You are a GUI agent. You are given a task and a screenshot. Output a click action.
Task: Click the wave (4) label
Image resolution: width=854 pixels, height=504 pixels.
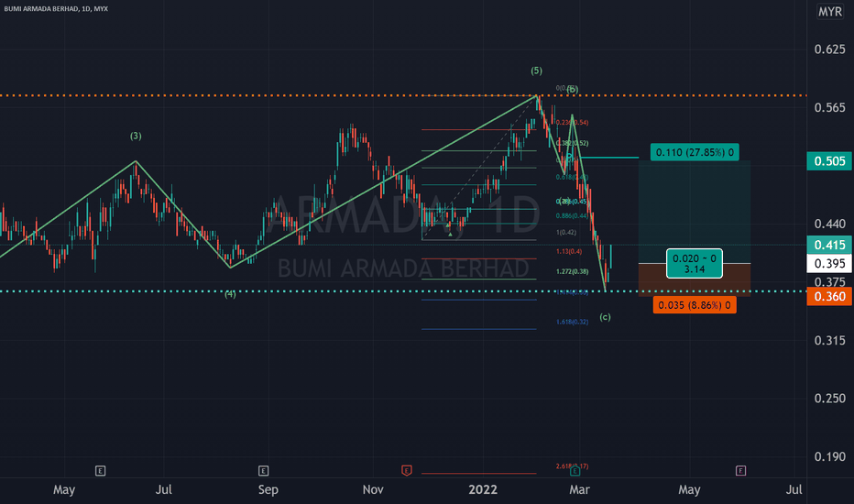point(230,294)
